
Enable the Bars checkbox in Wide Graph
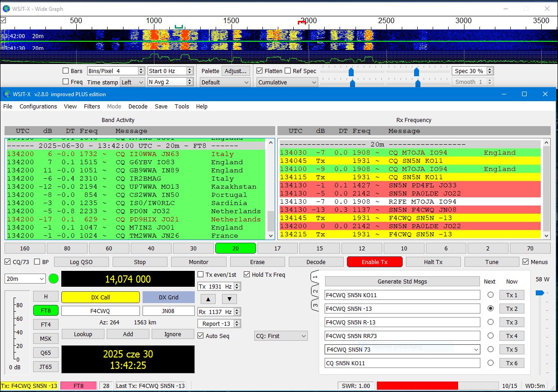pyautogui.click(x=65, y=71)
